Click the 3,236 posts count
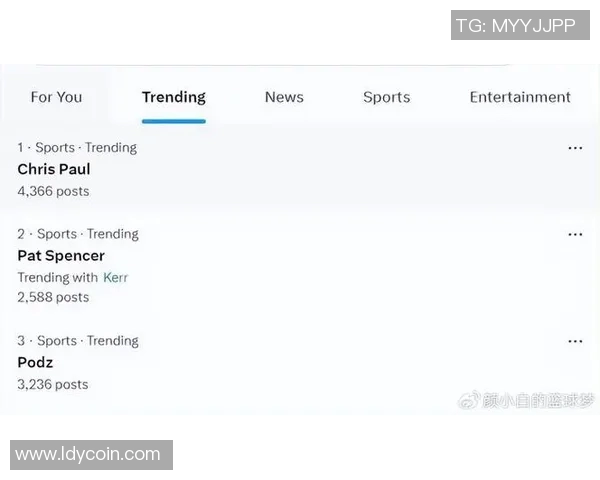This screenshot has width=600, height=480. pos(53,384)
